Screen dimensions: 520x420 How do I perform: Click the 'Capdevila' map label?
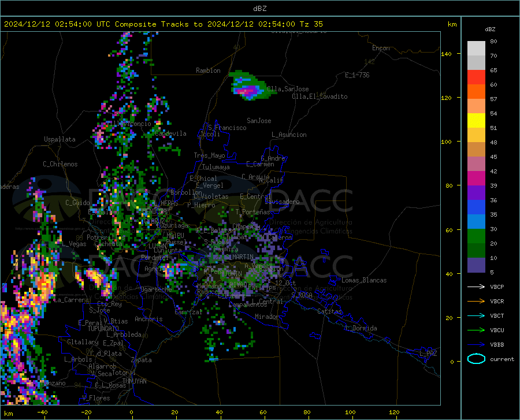[x=171, y=133]
